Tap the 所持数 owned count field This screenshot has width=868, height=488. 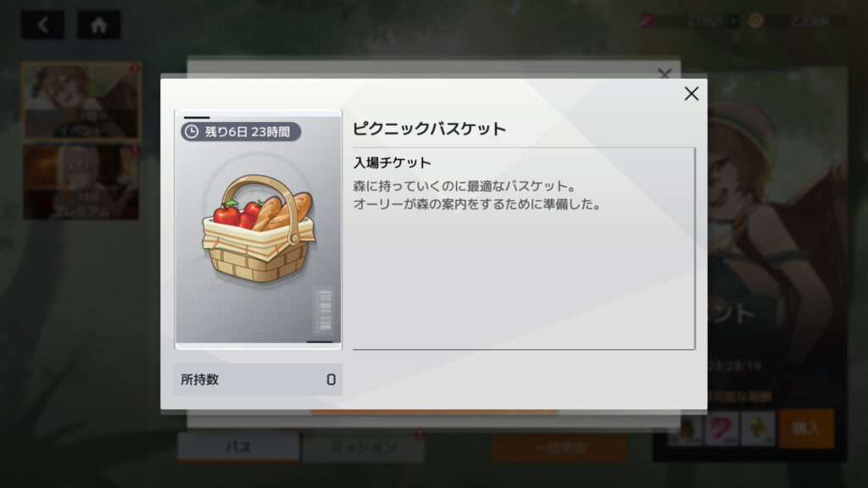click(258, 380)
